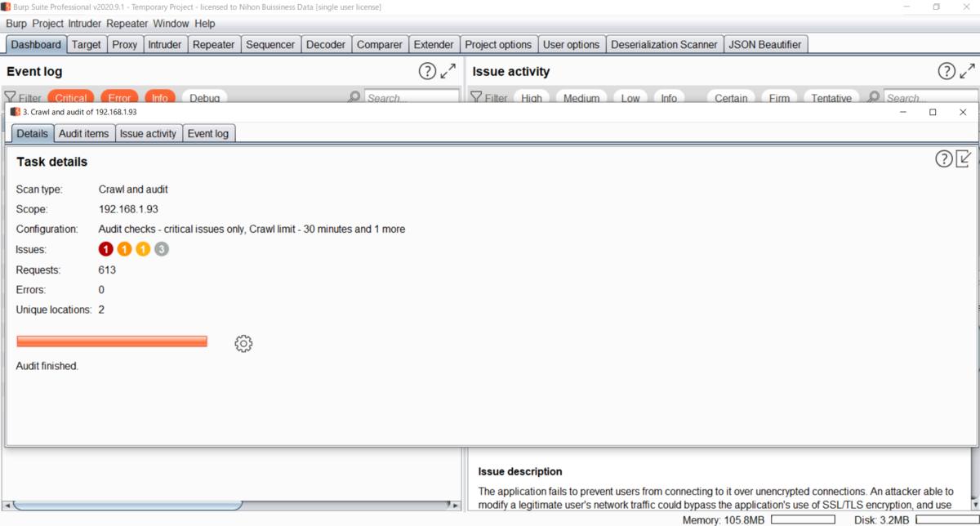Open the Project options tab
The height and width of the screenshot is (526, 980).
click(498, 45)
